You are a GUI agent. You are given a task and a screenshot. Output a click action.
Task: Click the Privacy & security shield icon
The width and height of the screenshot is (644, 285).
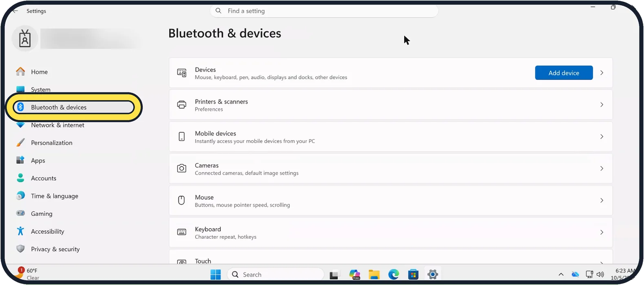[20, 249]
